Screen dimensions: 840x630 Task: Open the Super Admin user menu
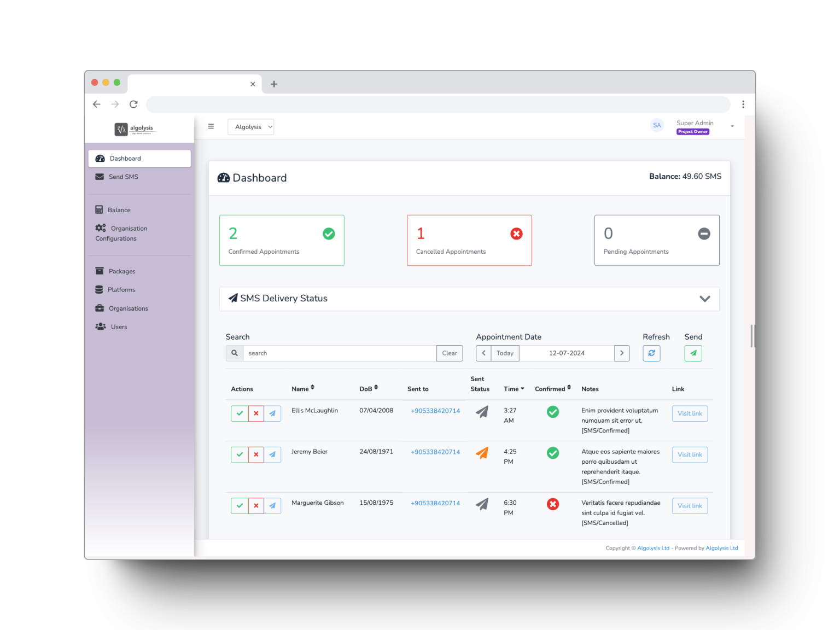pyautogui.click(x=732, y=126)
